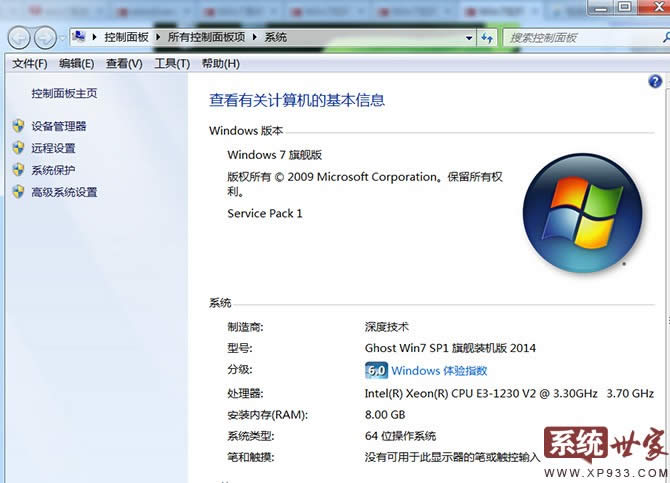Click the 6.0 experience rating badge
Viewport: 670px width, 483px height.
click(376, 371)
